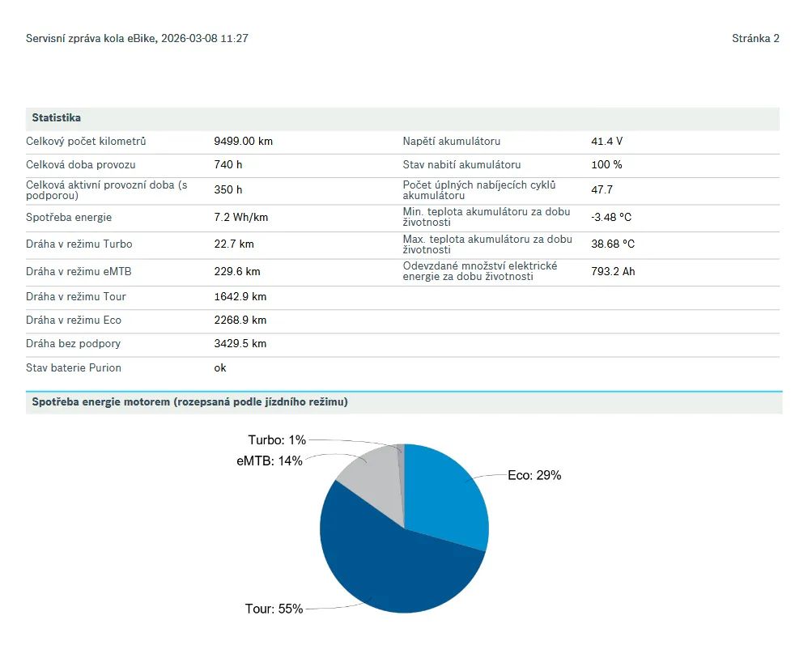
Task: Click the Eco mode distance 2268.9 km
Action: [x=240, y=321]
